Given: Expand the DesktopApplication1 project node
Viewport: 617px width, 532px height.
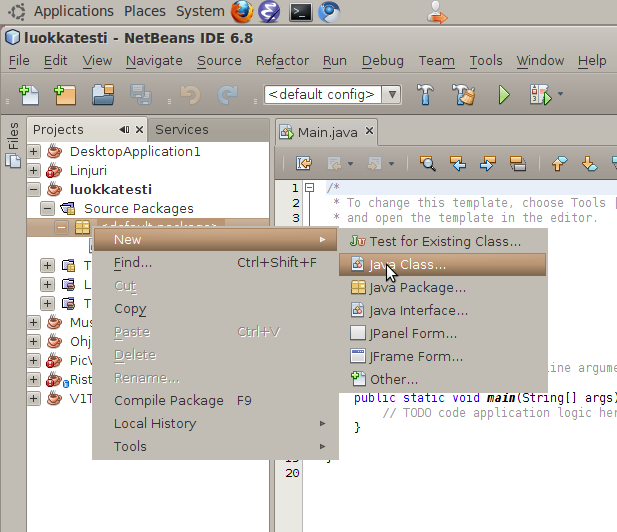Looking at the screenshot, I should click(34, 151).
